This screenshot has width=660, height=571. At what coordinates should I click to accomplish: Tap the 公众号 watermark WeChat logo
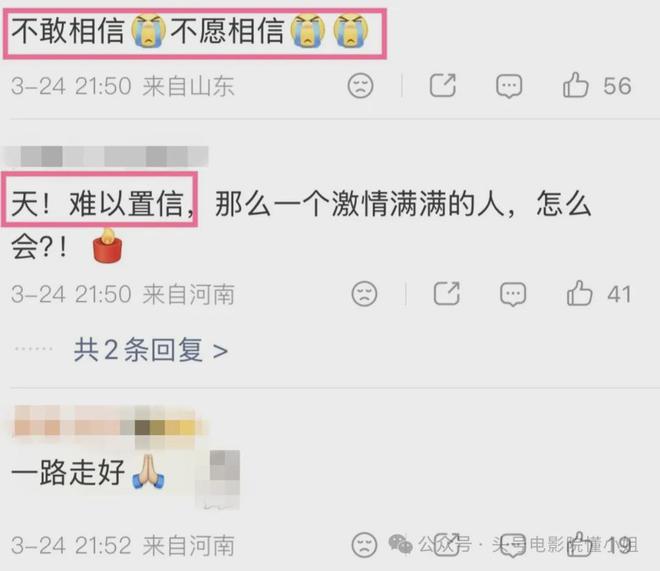[x=400, y=544]
